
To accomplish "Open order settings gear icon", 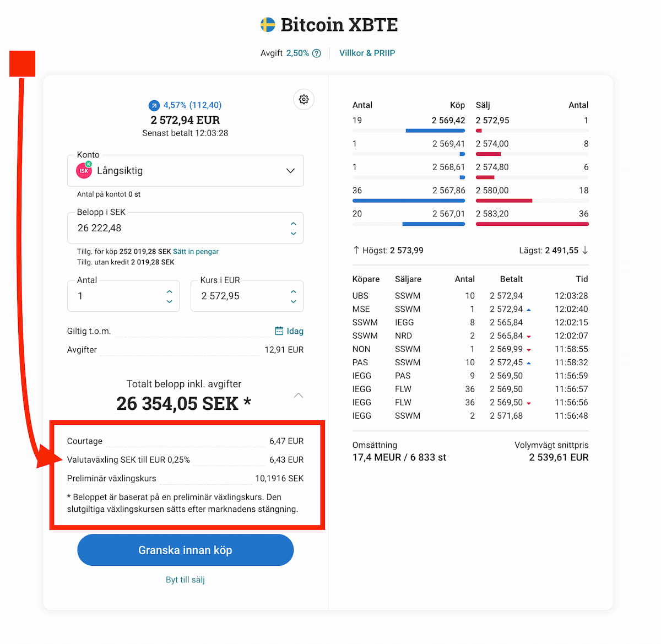I will [x=304, y=99].
